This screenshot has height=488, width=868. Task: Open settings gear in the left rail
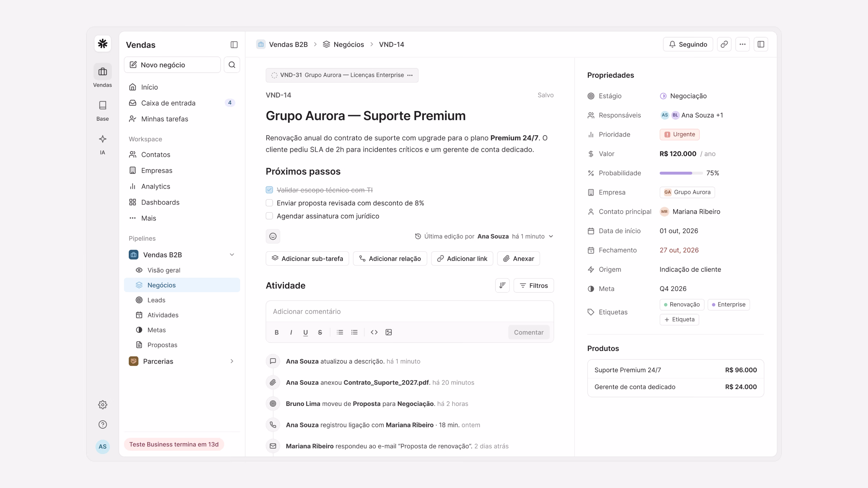[x=103, y=404]
